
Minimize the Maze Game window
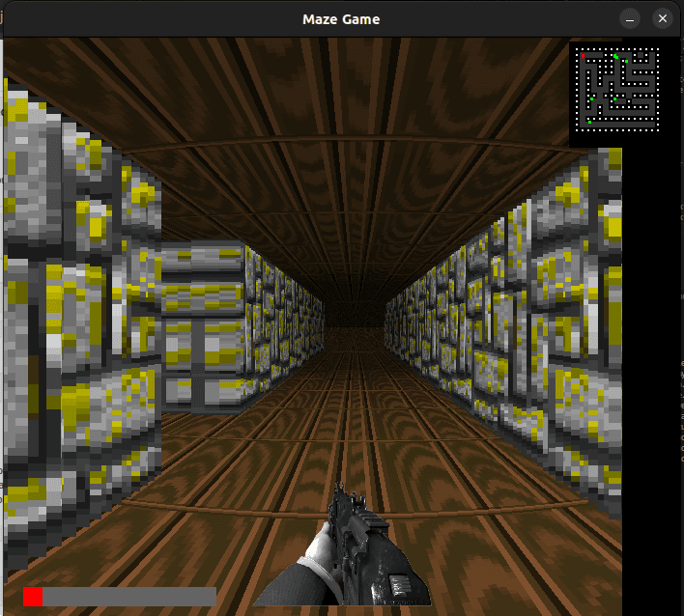(630, 18)
